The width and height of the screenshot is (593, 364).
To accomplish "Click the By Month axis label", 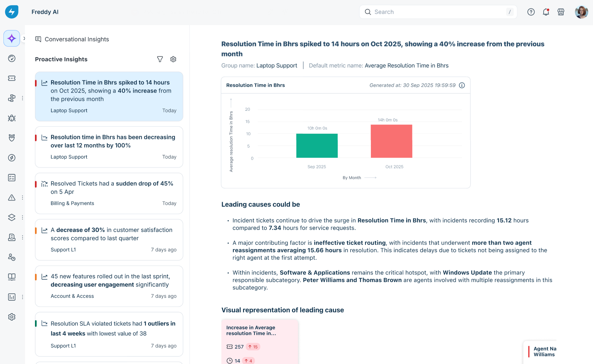I will 352,178.
